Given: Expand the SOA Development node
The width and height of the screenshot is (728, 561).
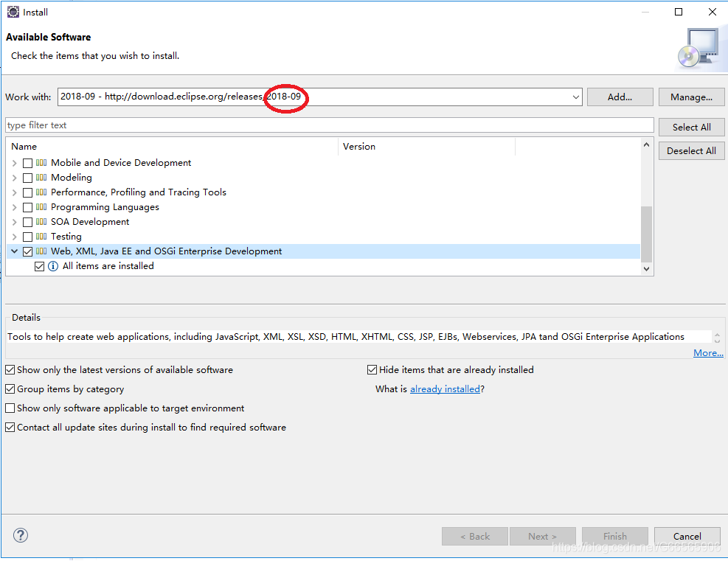Looking at the screenshot, I should pyautogui.click(x=15, y=223).
